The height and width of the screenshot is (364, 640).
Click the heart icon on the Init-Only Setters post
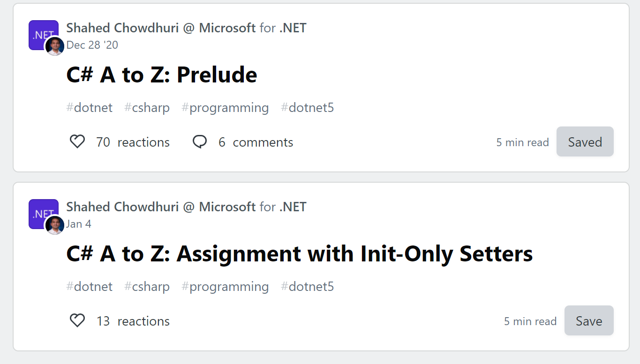pyautogui.click(x=77, y=321)
